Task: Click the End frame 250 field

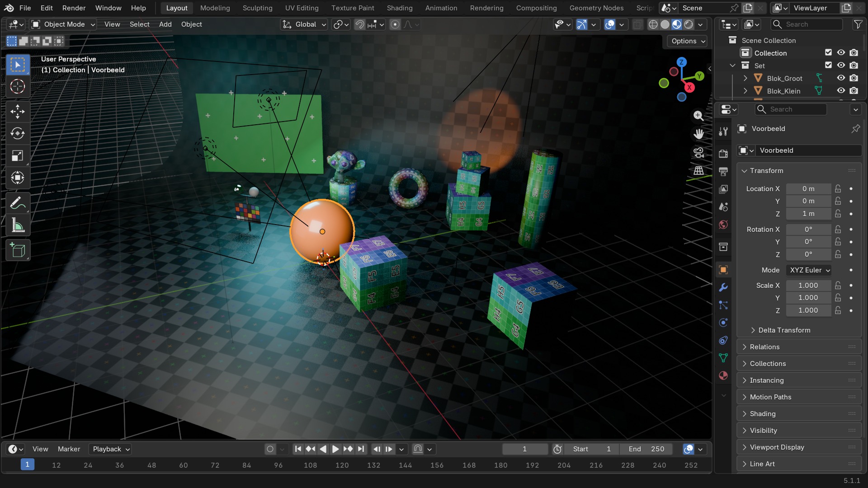Action: point(646,449)
